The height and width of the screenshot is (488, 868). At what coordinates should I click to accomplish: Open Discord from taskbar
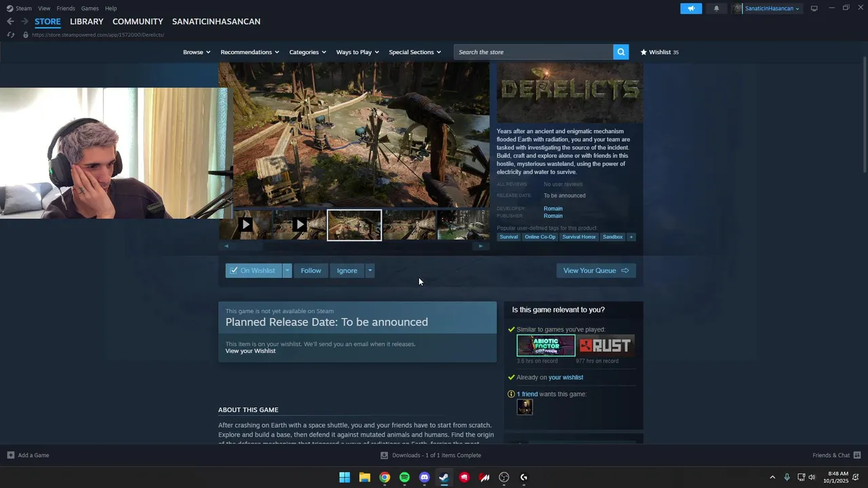(425, 477)
